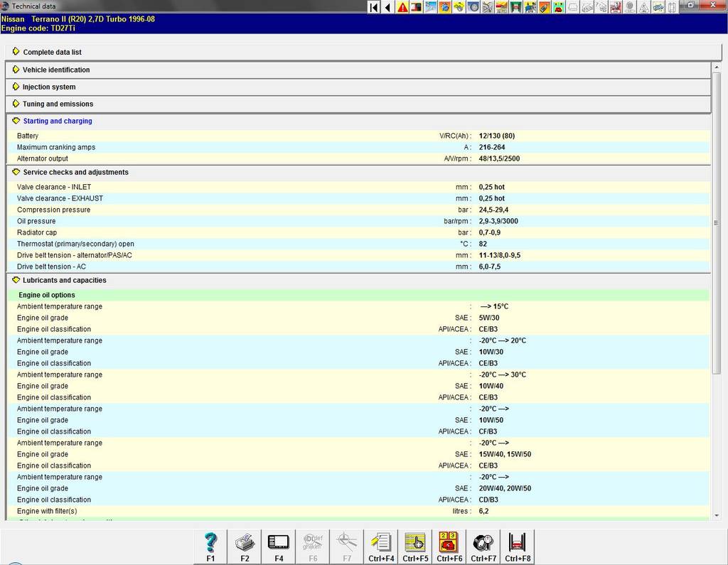Click the 10W/50 engine oil grade
The width and height of the screenshot is (728, 565).
click(491, 420)
